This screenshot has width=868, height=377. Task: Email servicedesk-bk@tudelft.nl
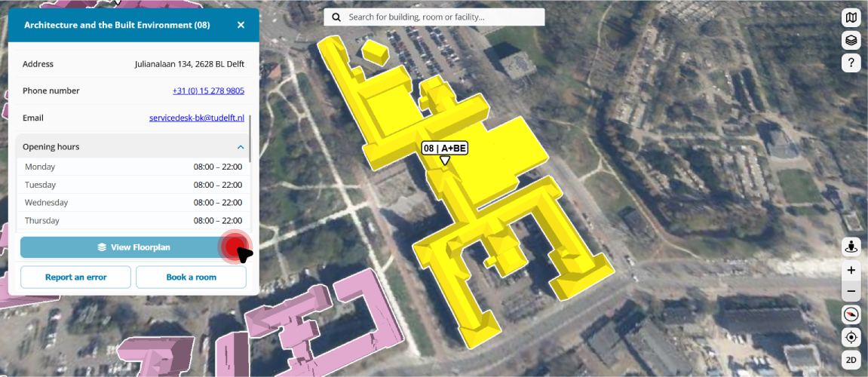(197, 118)
